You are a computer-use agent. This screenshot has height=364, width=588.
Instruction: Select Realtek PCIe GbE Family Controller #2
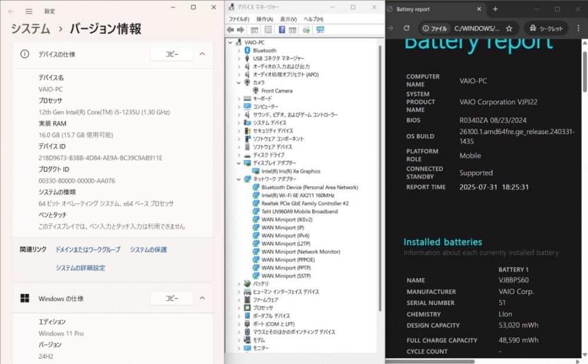click(305, 203)
